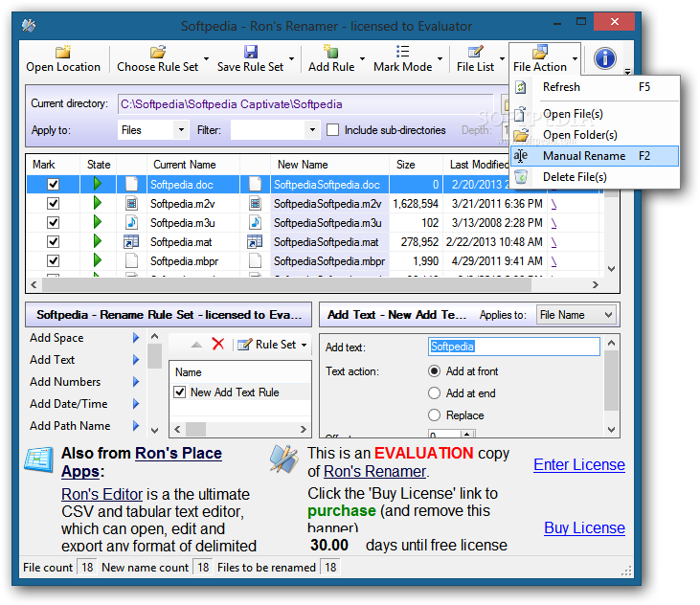
Task: Click green state arrow for Softpedia.mat
Action: click(x=98, y=241)
